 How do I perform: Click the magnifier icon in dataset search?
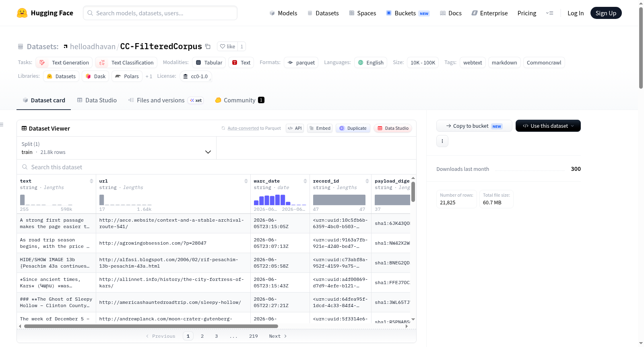pos(25,167)
